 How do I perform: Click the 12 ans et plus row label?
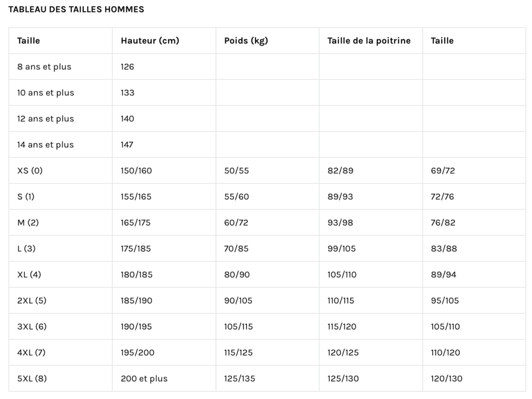[46, 119]
